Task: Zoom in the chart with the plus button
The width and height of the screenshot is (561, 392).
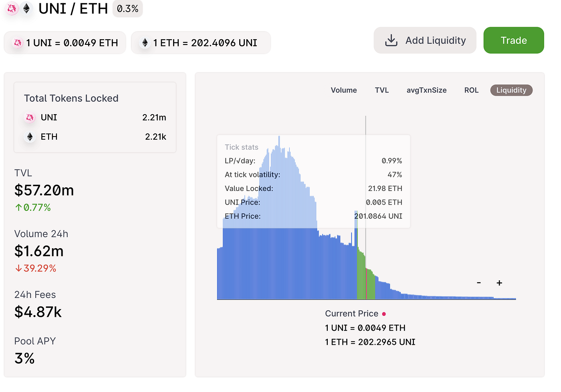Action: point(499,283)
